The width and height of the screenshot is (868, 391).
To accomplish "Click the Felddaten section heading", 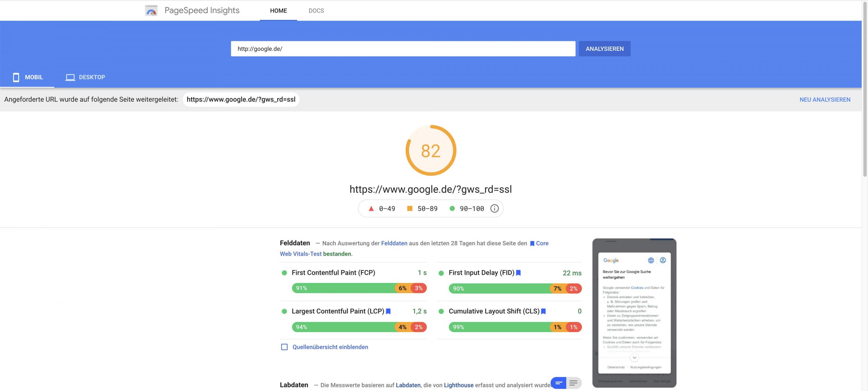I will click(295, 243).
